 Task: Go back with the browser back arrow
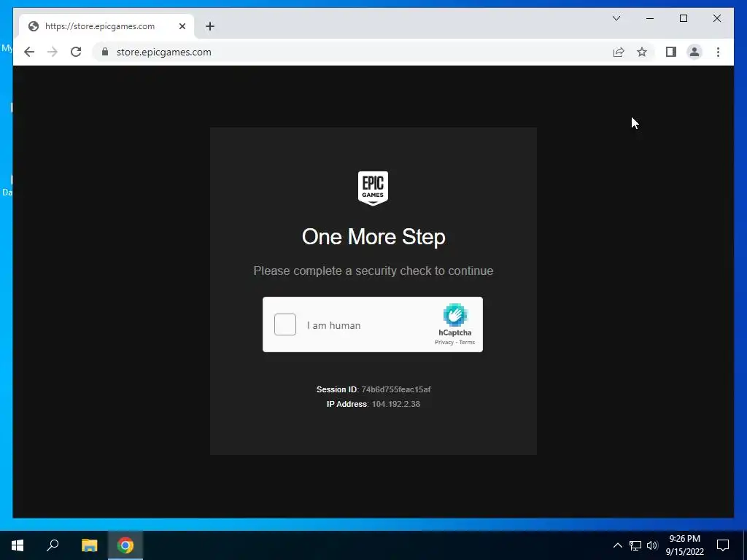coord(29,52)
